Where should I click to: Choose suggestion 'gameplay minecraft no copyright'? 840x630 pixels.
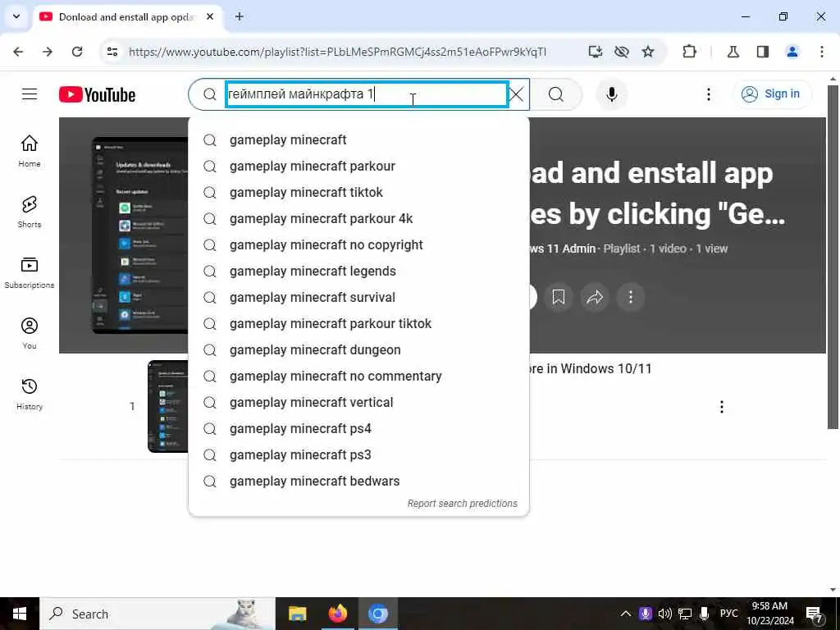pyautogui.click(x=359, y=244)
